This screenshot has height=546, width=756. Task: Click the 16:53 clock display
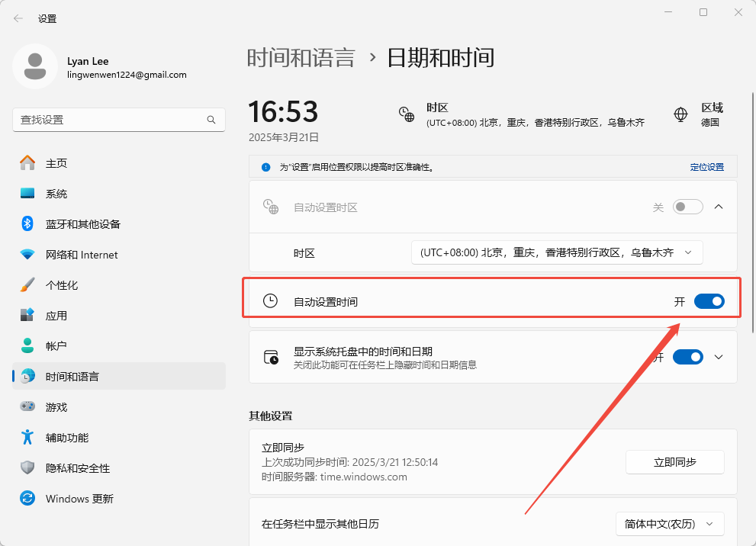tap(283, 111)
